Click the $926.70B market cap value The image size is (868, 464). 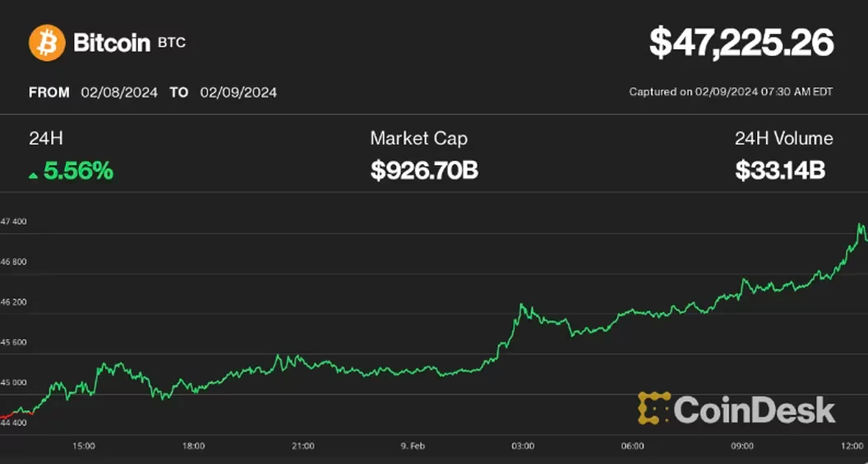pyautogui.click(x=424, y=171)
